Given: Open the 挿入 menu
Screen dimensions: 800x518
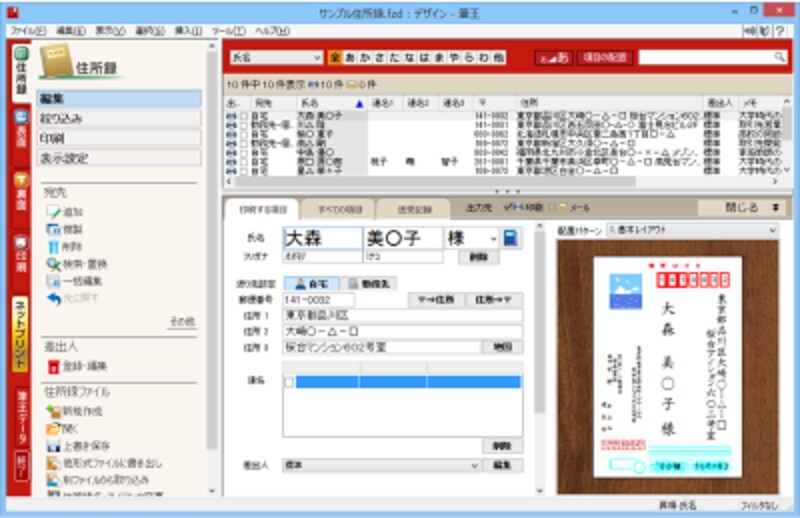Looking at the screenshot, I should 188,31.
